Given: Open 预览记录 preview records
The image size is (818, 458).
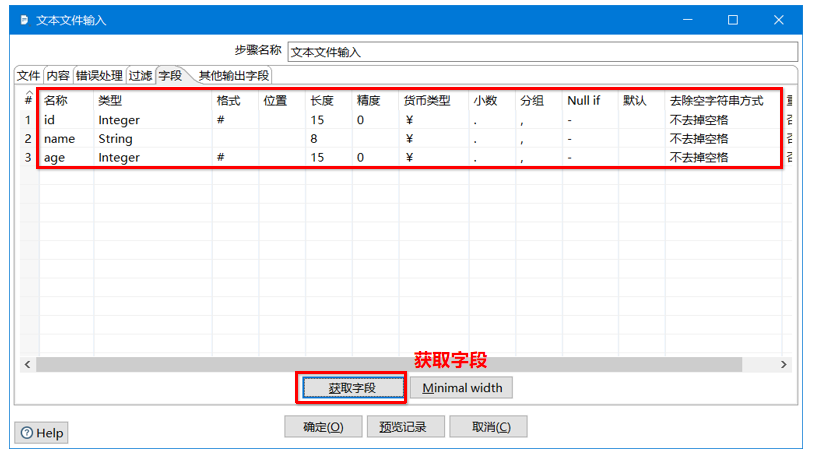Looking at the screenshot, I should click(x=405, y=427).
